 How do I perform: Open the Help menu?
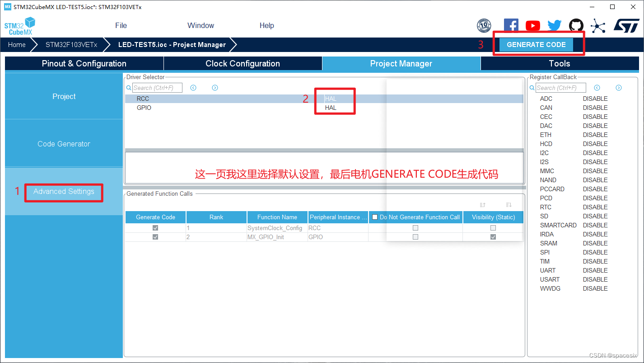pos(267,25)
